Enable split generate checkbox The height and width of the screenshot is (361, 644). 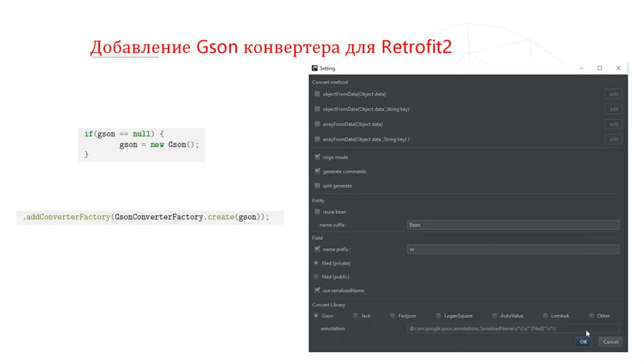pyautogui.click(x=317, y=186)
